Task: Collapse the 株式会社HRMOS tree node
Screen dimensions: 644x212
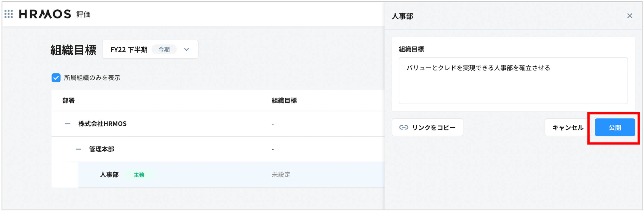Action: tap(67, 124)
